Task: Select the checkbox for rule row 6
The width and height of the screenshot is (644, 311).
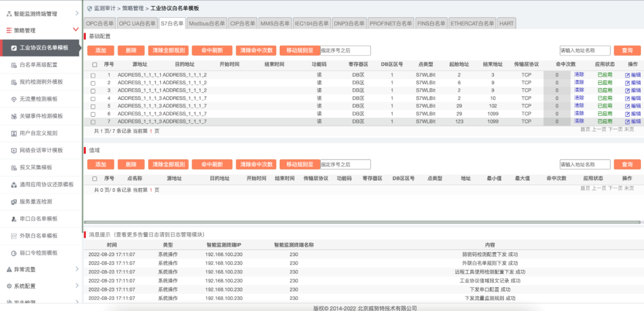Action: 93,114
